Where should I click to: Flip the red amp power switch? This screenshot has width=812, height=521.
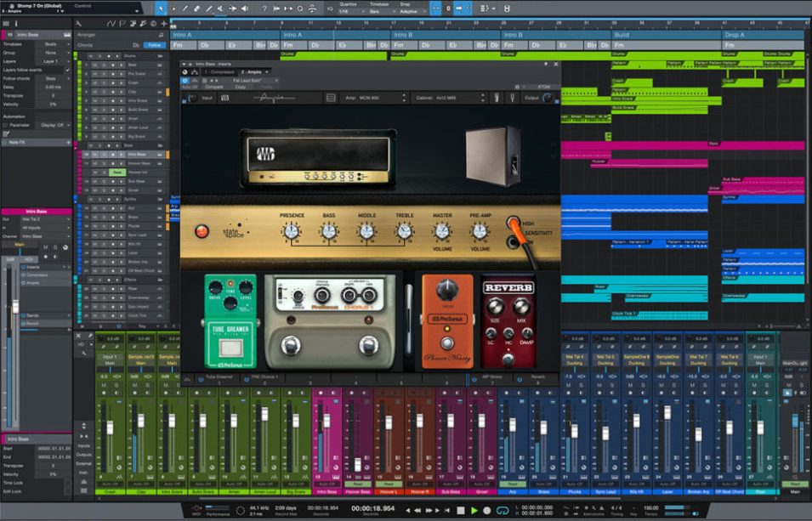pyautogui.click(x=202, y=231)
